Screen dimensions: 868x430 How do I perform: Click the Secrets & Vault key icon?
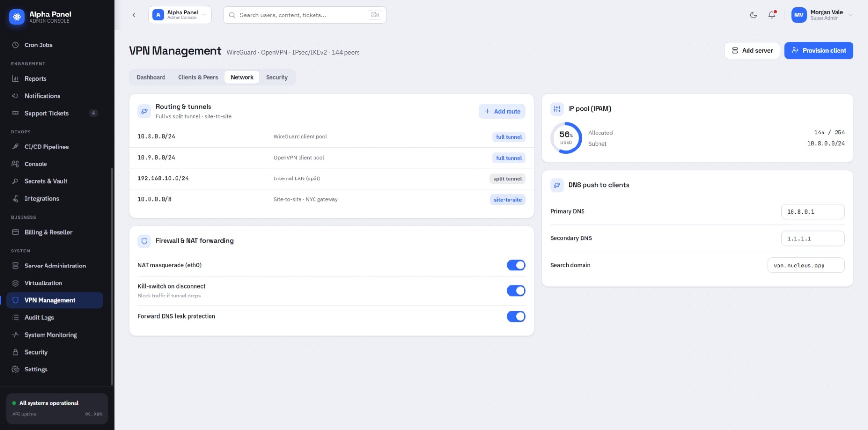(x=15, y=181)
